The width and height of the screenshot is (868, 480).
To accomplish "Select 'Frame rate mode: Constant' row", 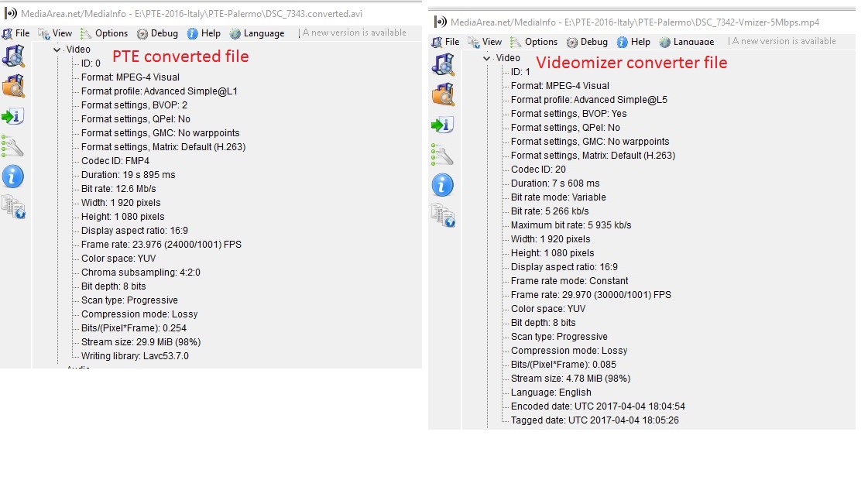I will pos(570,281).
